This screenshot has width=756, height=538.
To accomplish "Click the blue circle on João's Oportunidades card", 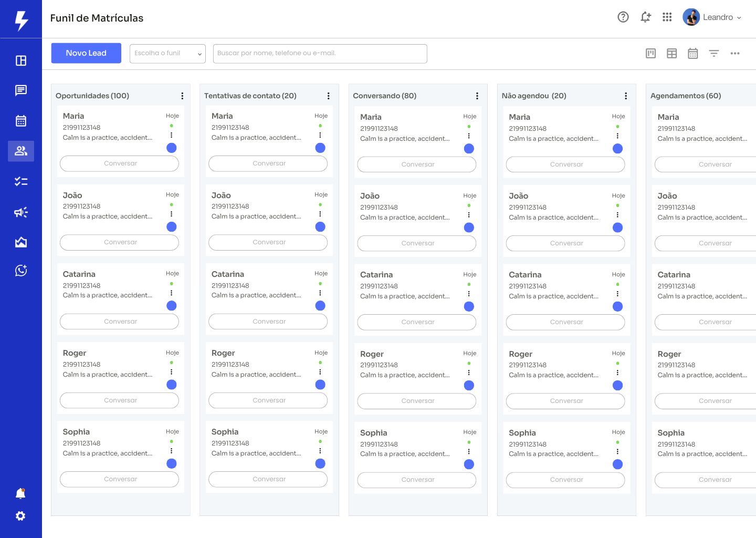I will 172,227.
